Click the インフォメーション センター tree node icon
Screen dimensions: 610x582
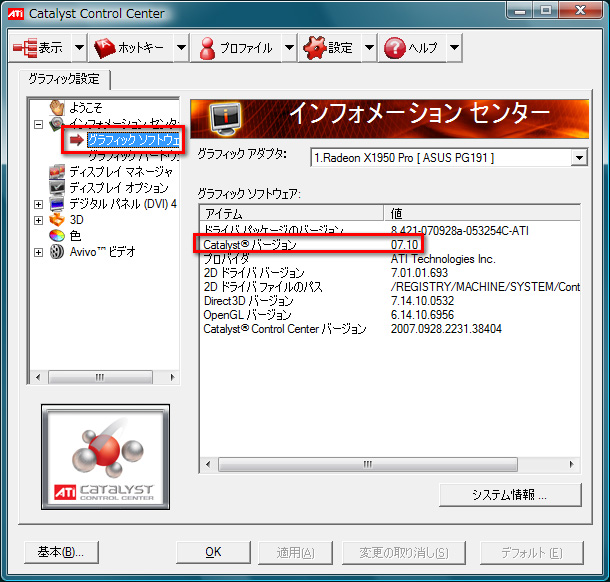[x=56, y=124]
